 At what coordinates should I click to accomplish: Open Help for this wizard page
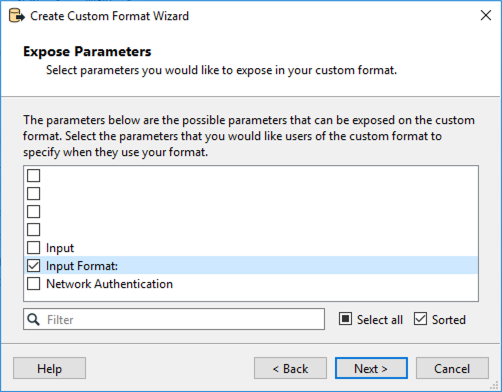(x=49, y=368)
